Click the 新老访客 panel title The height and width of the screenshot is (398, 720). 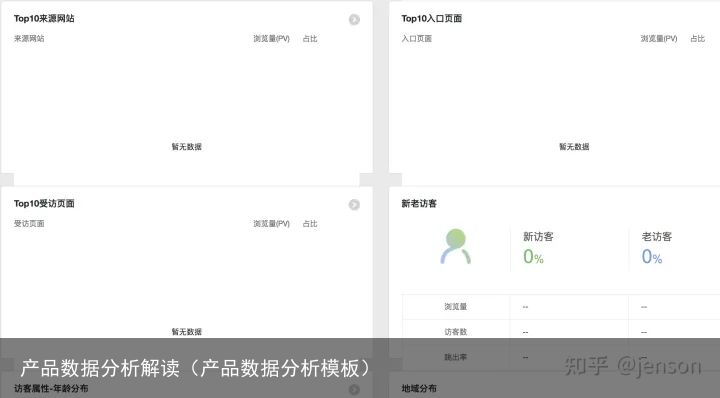(x=419, y=203)
